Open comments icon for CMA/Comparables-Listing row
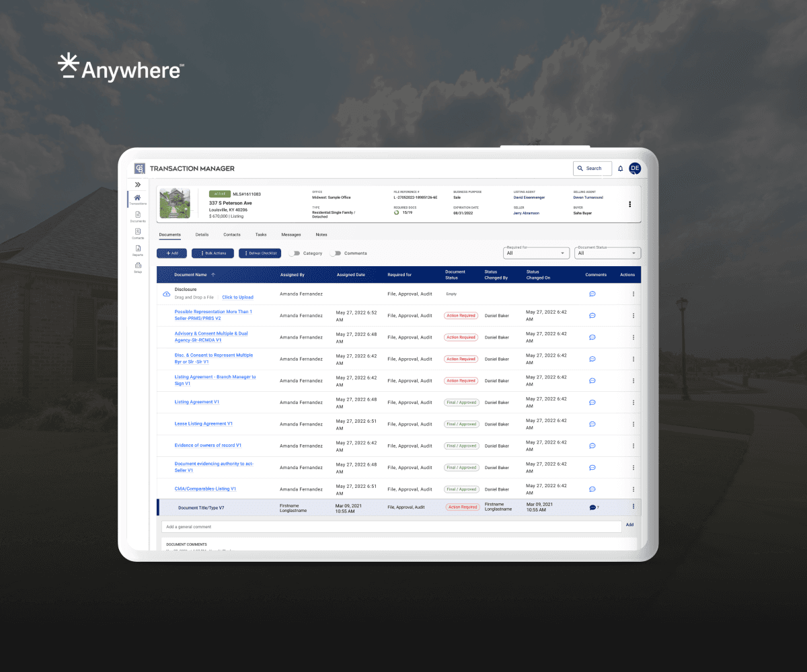The height and width of the screenshot is (672, 807). tap(592, 489)
